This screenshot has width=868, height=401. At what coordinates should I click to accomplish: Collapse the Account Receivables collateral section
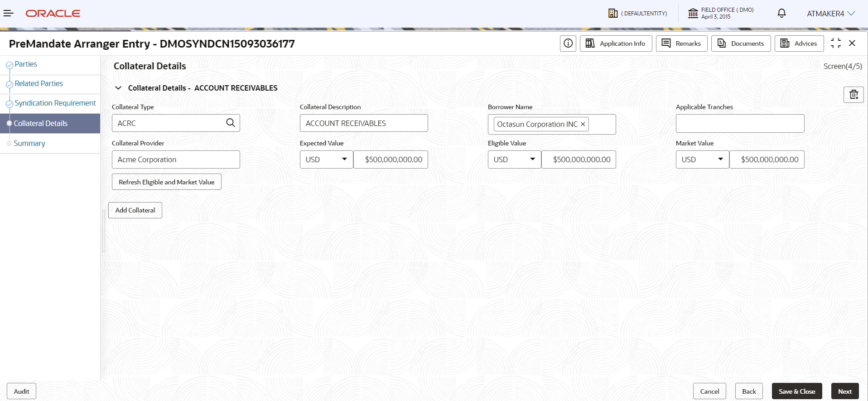coord(118,88)
